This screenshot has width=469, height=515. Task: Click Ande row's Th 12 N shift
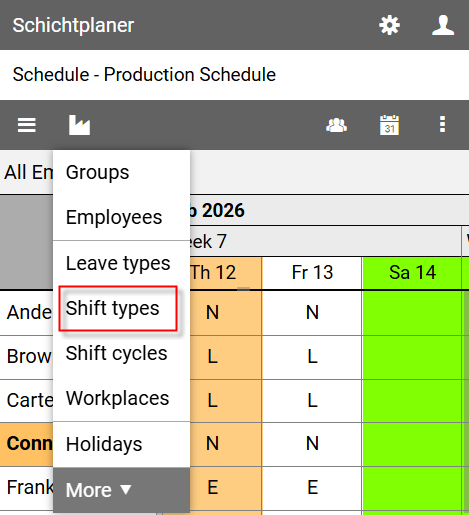tap(226, 313)
